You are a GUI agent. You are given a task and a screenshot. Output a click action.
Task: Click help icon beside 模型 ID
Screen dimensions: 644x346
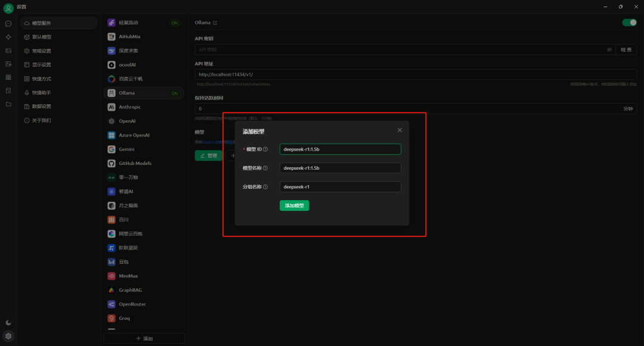pyautogui.click(x=265, y=149)
